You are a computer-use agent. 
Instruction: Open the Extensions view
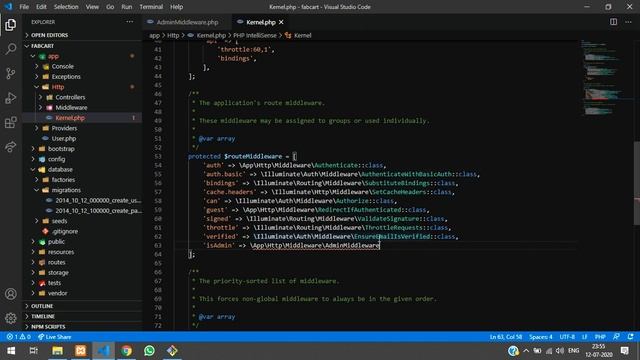coord(11,122)
